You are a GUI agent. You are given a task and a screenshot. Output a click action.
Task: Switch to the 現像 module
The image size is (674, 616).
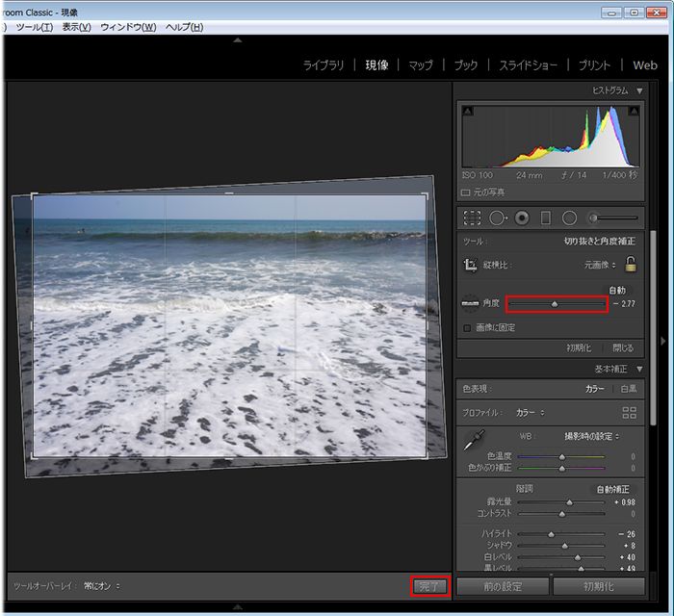click(x=377, y=65)
